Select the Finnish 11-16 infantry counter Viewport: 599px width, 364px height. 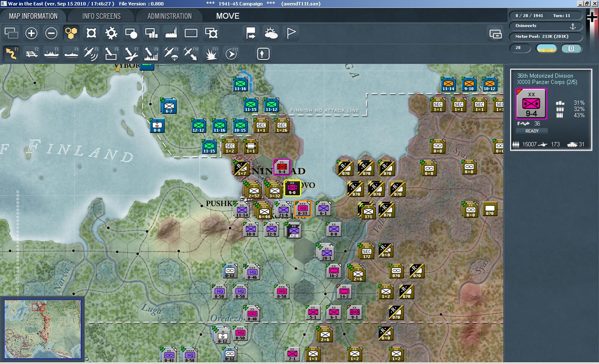[240, 84]
